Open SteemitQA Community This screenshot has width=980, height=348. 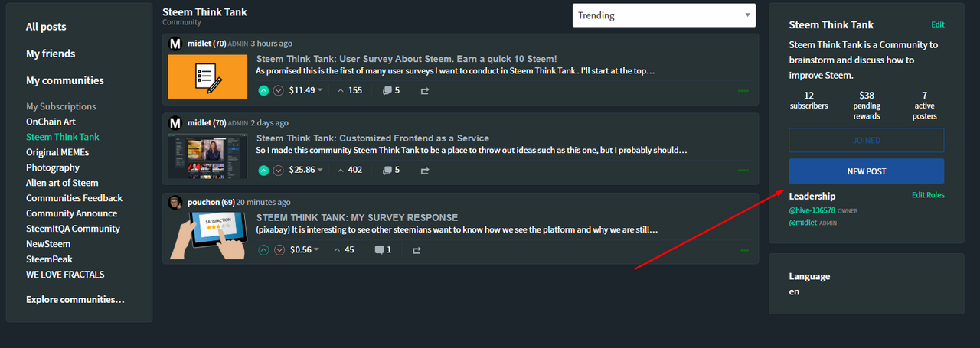point(73,229)
